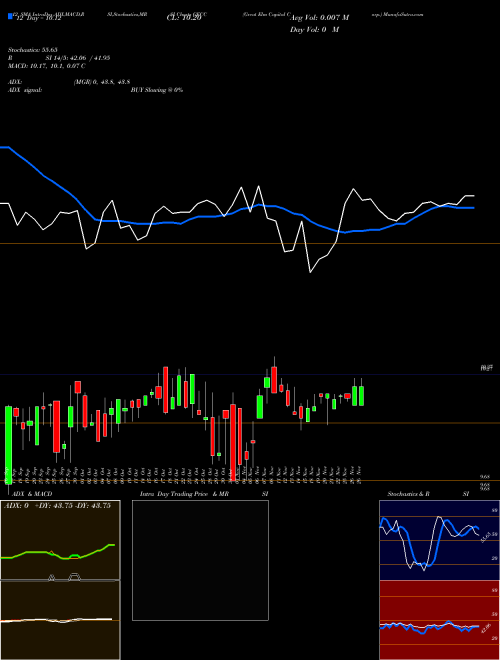
Task: Click the blue 12-day SMA line start
Action: coord(4,147)
